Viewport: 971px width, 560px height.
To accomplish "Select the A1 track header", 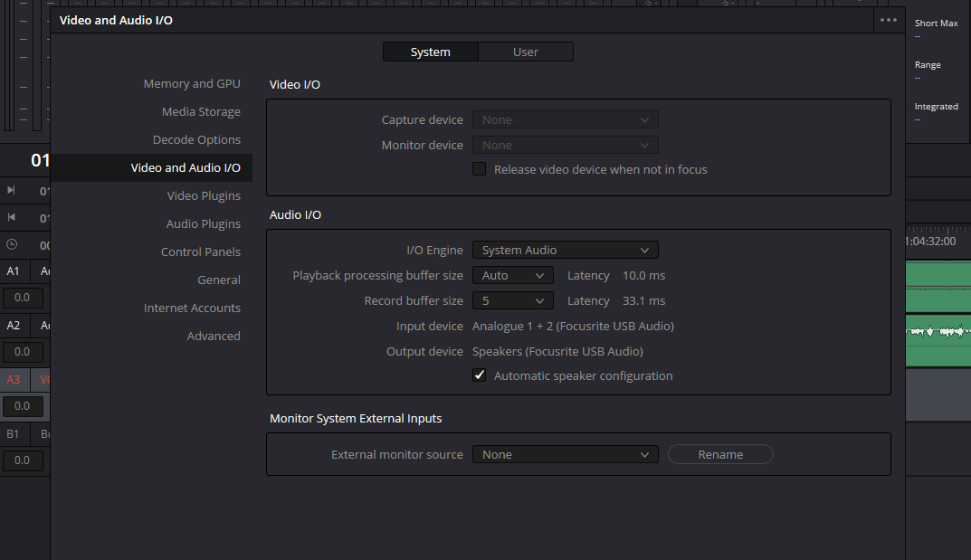I will click(13, 271).
